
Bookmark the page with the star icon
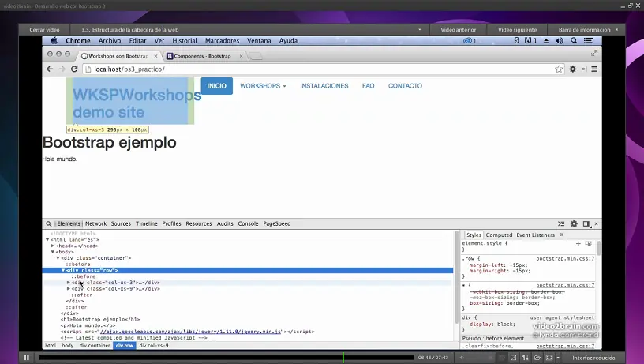pos(559,69)
